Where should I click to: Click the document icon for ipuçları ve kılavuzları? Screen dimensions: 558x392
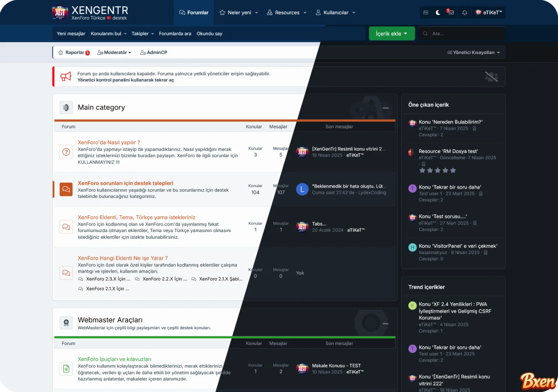(x=66, y=369)
